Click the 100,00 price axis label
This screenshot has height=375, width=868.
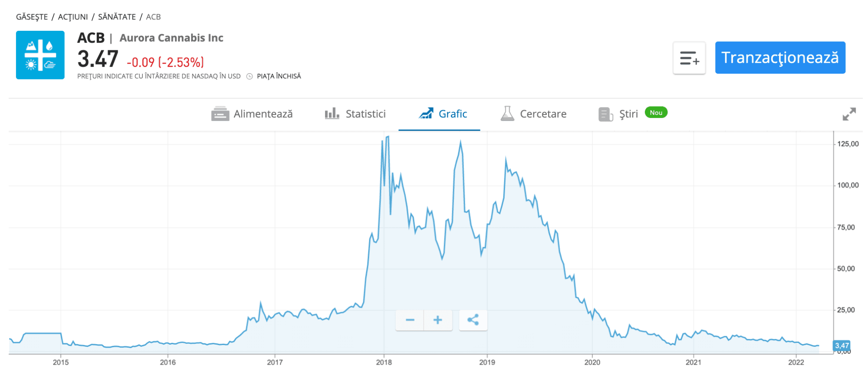(x=848, y=185)
